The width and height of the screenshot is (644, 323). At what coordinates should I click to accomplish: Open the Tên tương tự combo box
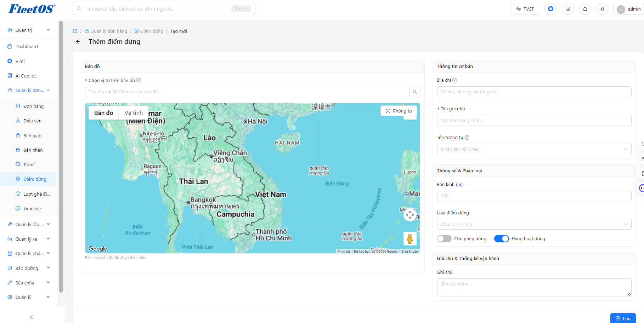click(x=534, y=149)
